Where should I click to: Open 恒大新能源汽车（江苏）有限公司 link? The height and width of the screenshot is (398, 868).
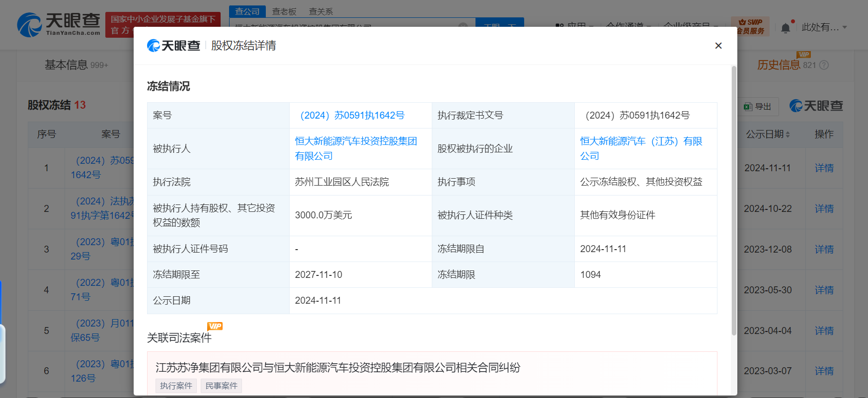click(x=641, y=148)
